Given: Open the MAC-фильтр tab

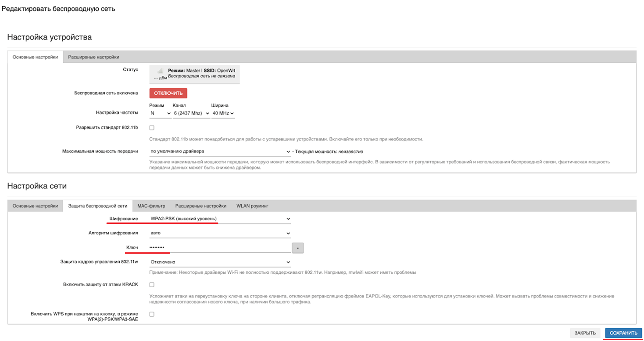Looking at the screenshot, I should pos(151,205).
